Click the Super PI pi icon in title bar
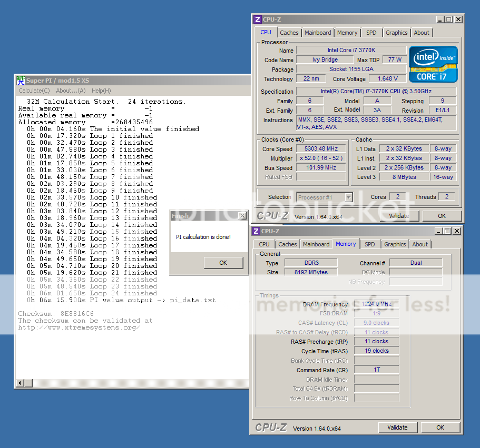 20,80
